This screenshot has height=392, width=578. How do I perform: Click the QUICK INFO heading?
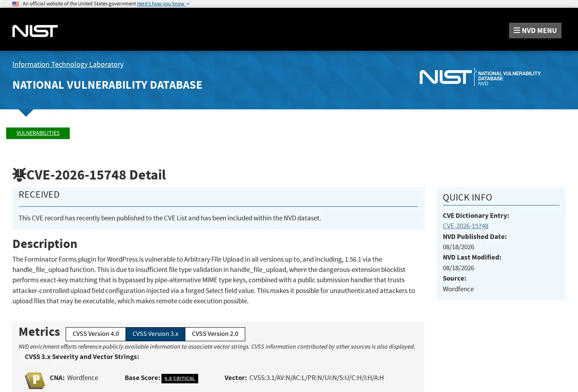coord(467,198)
